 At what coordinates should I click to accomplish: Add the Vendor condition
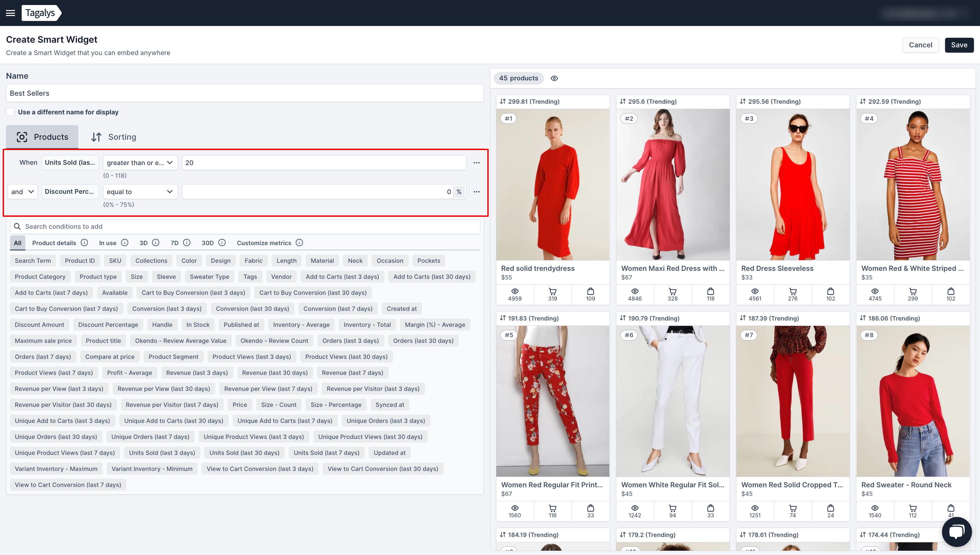[x=281, y=277]
